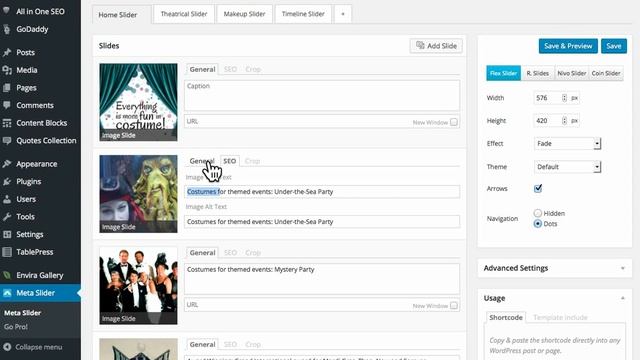Click the Image Alt Text field

click(322, 222)
